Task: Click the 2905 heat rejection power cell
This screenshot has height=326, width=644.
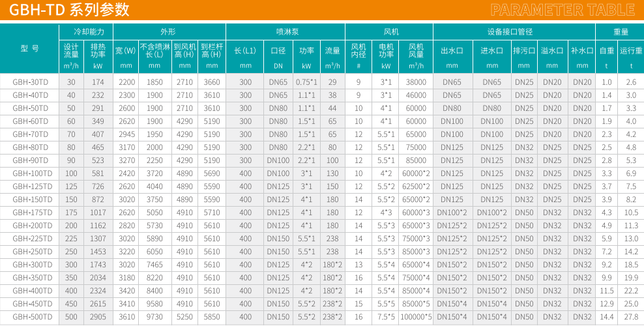Action: 98,317
